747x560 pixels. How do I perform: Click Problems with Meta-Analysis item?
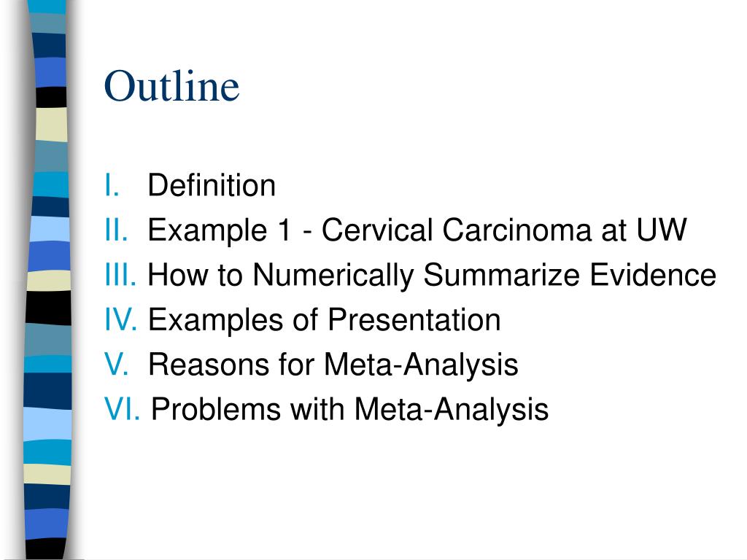click(x=349, y=410)
